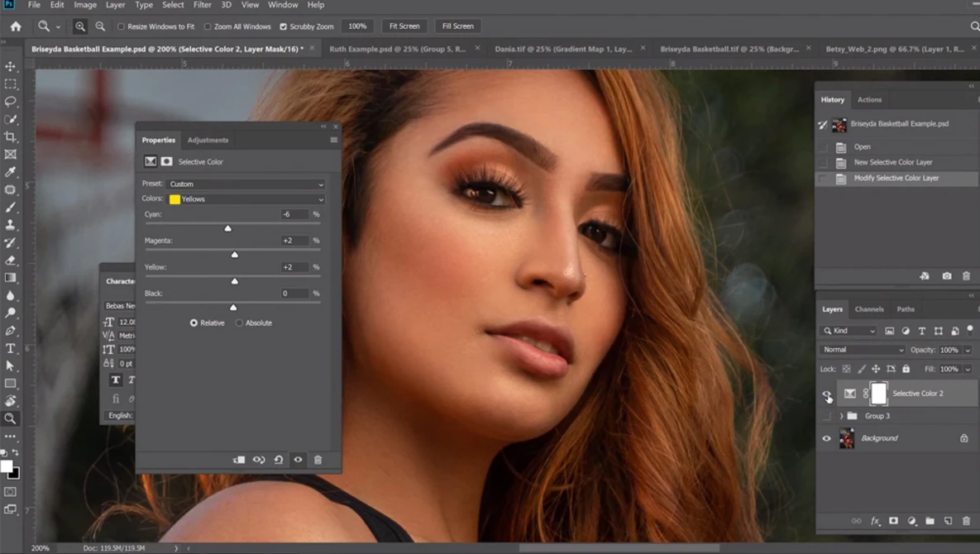Delete current state in History panel
The image size is (980, 554).
[966, 276]
